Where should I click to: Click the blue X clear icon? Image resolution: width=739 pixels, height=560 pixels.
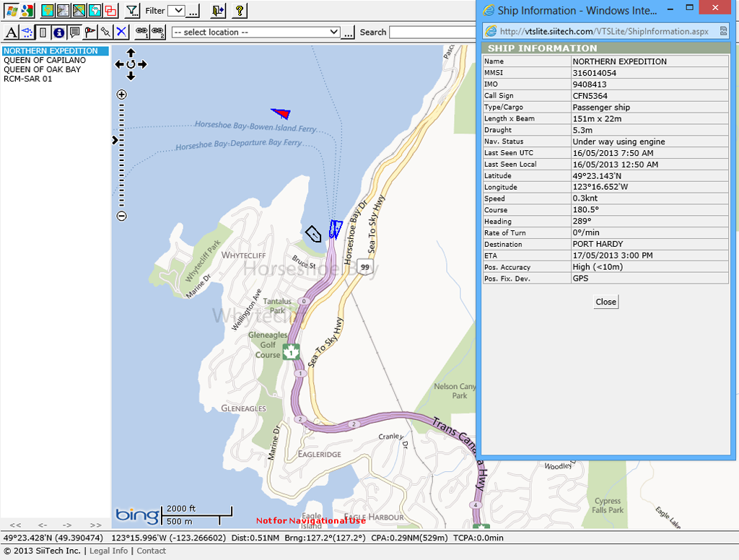click(121, 32)
